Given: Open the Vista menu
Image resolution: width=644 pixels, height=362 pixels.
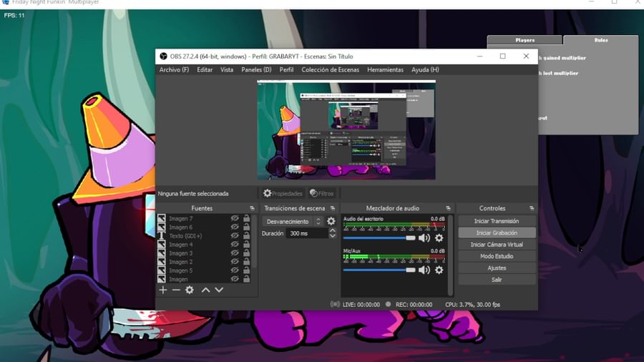Looking at the screenshot, I should coord(227,70).
